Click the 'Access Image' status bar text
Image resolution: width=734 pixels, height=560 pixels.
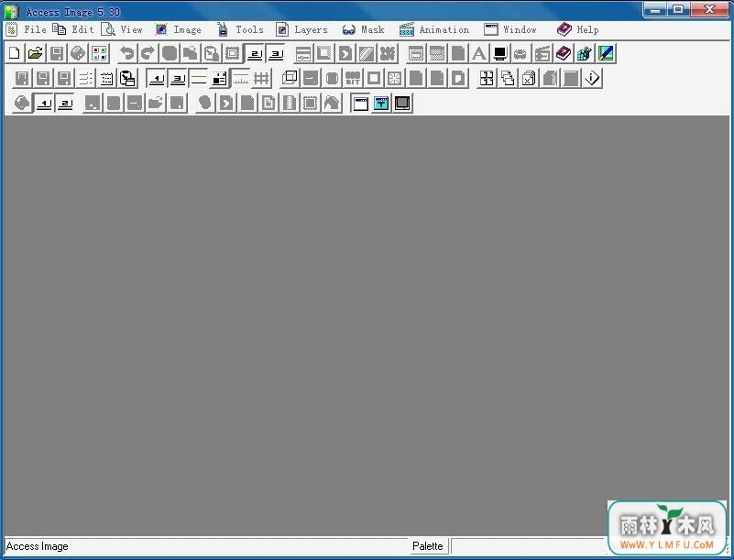pyautogui.click(x=37, y=546)
